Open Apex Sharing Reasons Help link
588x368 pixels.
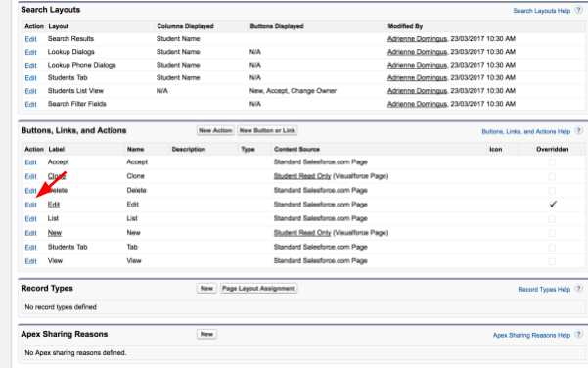[x=531, y=335]
